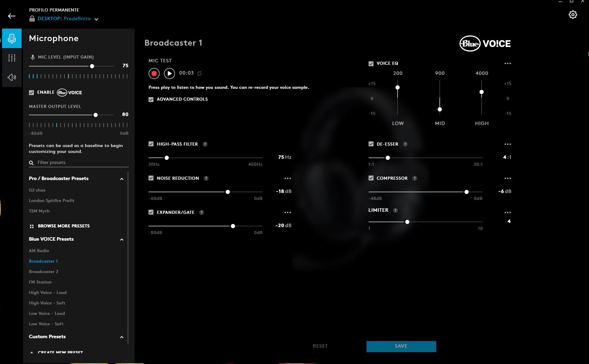This screenshot has height=364, width=589.
Task: Open Compressor more options dots
Action: point(508,178)
